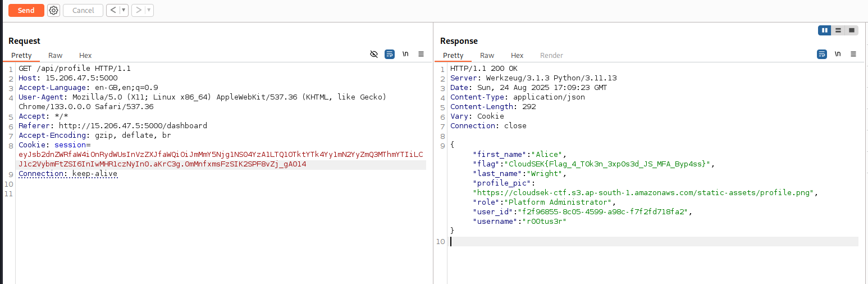The height and width of the screenshot is (284, 868).
Task: Switch to combined tabbed layout icon
Action: [x=852, y=30]
